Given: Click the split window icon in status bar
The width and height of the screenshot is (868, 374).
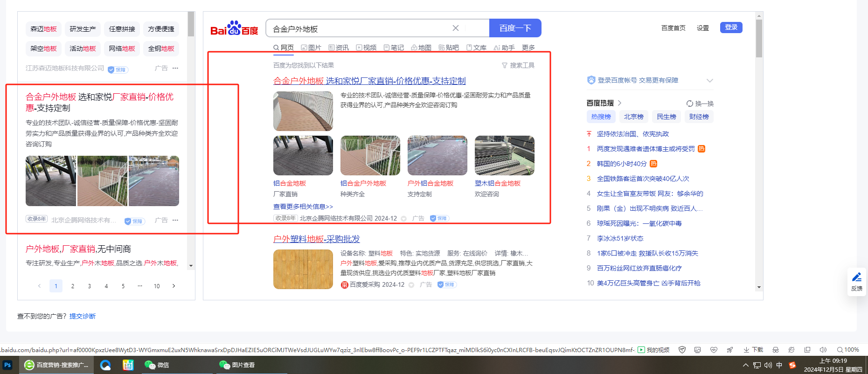Looking at the screenshot, I should pyautogui.click(x=807, y=350).
